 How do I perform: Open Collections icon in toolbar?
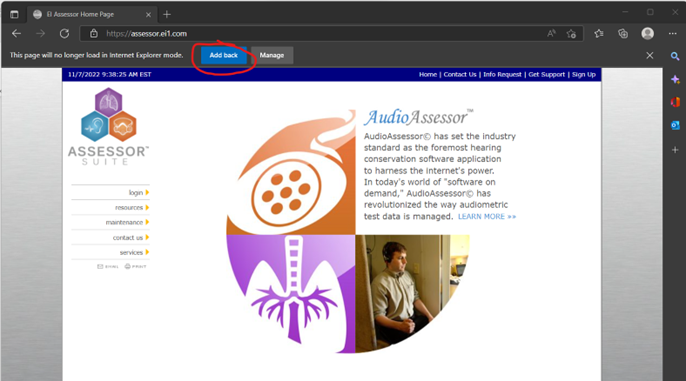coord(623,34)
